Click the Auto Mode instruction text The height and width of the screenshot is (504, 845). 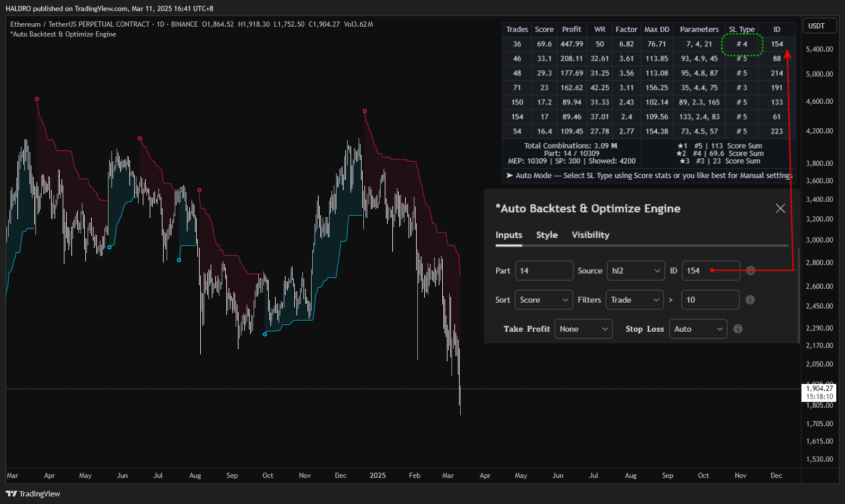point(649,175)
